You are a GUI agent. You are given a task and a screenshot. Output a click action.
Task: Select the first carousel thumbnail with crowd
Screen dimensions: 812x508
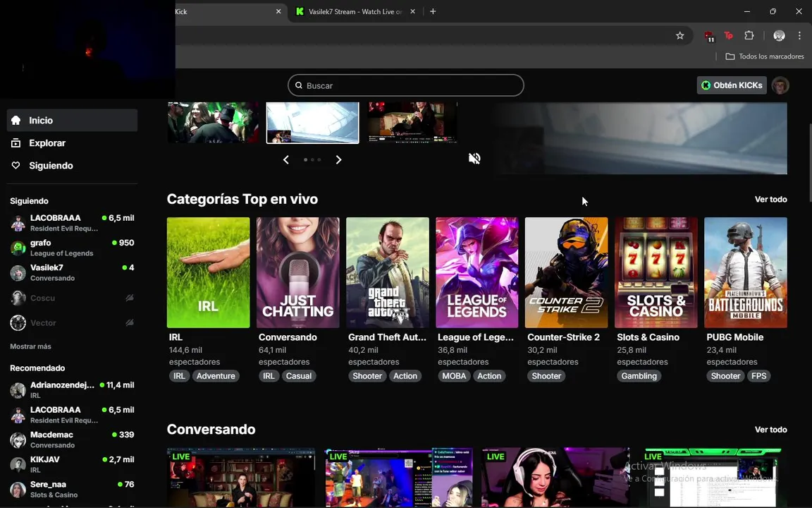[x=213, y=122]
